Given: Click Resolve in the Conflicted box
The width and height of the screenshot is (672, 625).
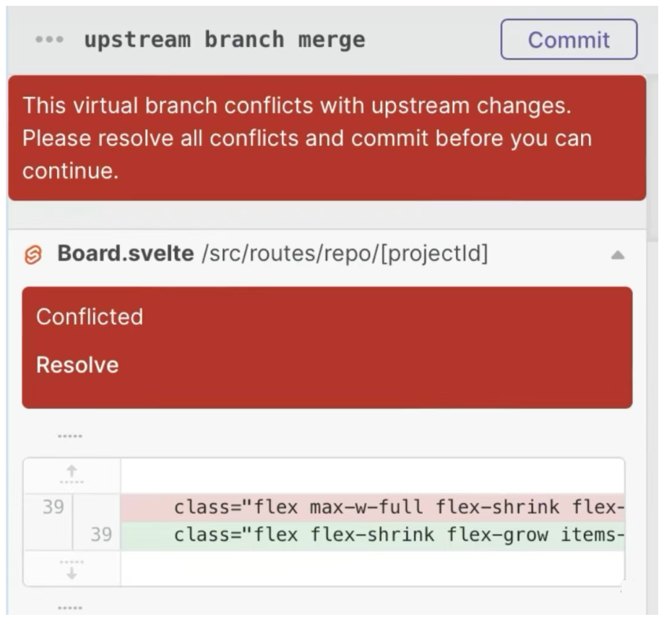Looking at the screenshot, I should pyautogui.click(x=77, y=365).
